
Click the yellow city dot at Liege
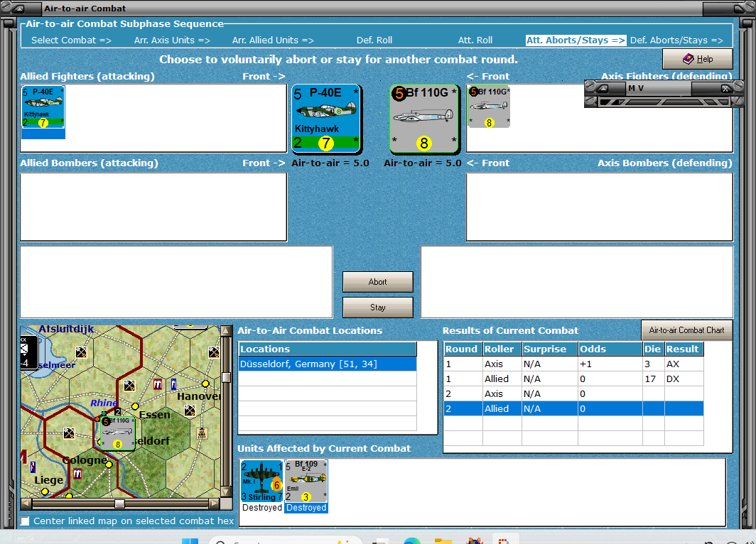45,491
